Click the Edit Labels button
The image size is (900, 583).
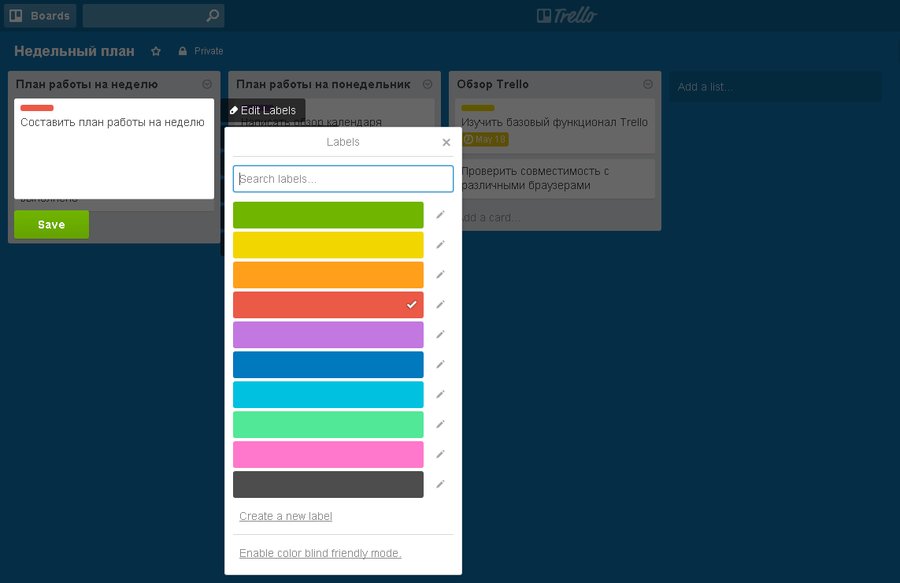coord(263,110)
